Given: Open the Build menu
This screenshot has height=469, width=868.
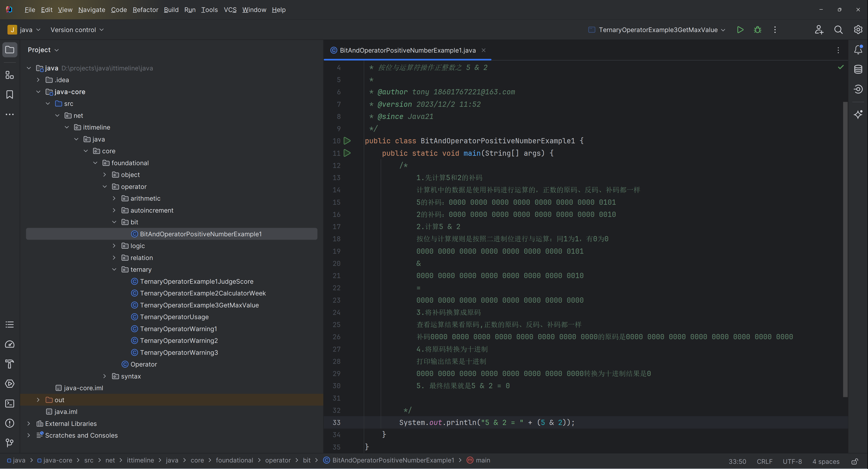Looking at the screenshot, I should click(171, 10).
